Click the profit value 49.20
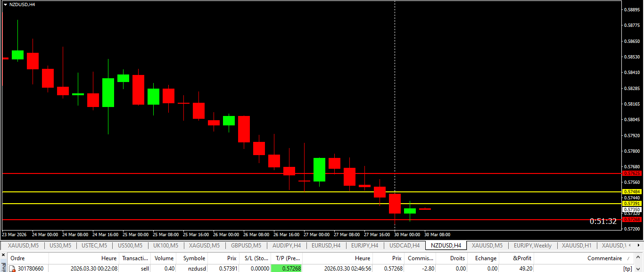This screenshot has height=272, width=644. (x=525, y=269)
